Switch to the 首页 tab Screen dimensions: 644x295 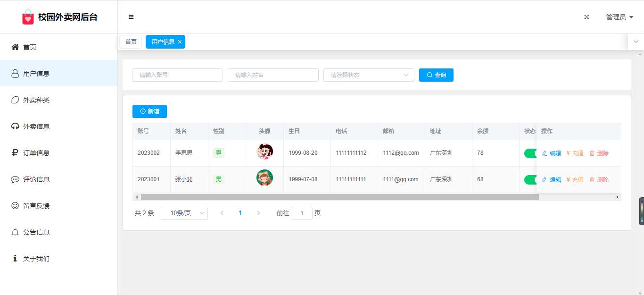tap(131, 42)
